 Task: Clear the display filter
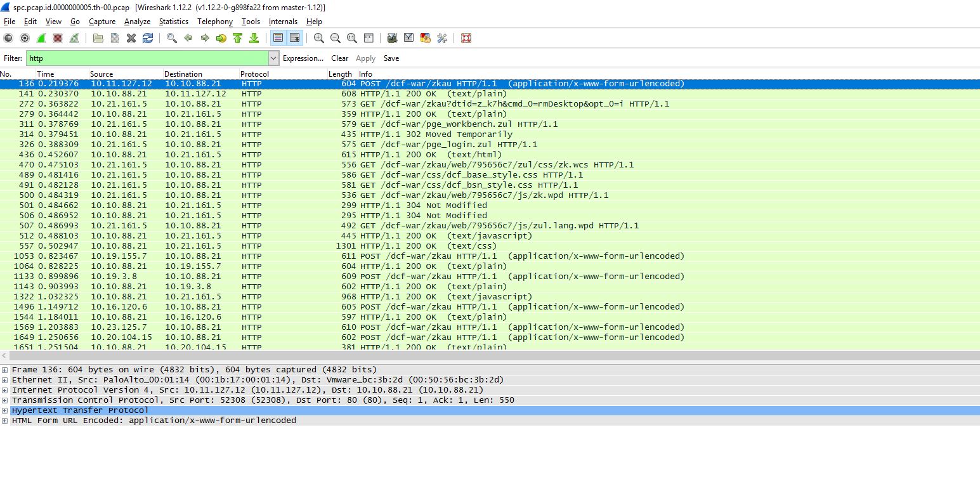click(339, 58)
